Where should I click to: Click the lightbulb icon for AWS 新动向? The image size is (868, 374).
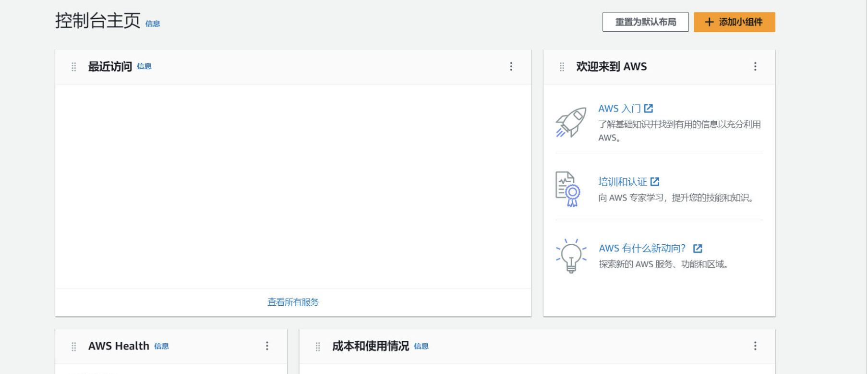[x=571, y=256]
